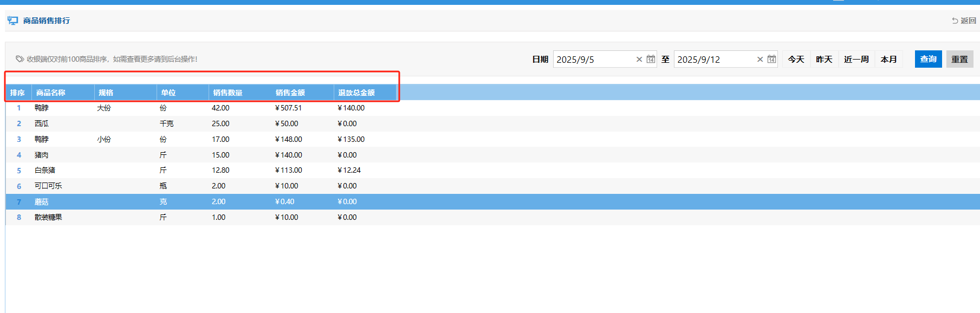This screenshot has height=313, width=980.
Task: Open the end date calendar picker
Action: pos(771,60)
